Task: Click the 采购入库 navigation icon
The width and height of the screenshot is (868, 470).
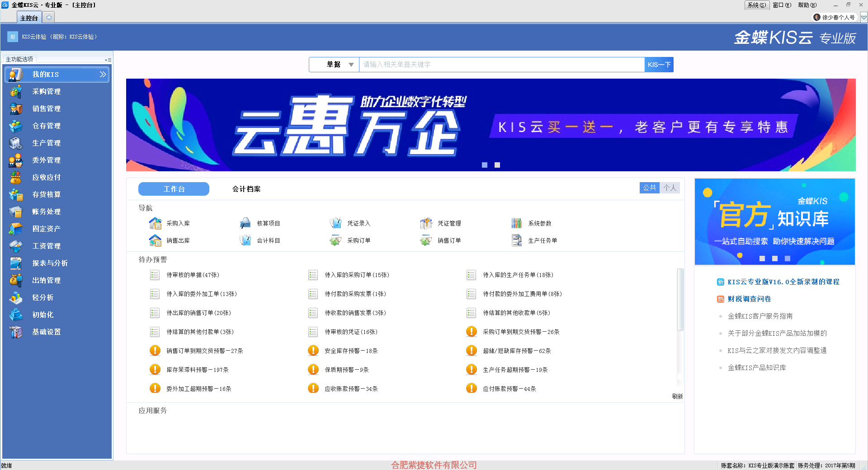Action: tap(155, 223)
